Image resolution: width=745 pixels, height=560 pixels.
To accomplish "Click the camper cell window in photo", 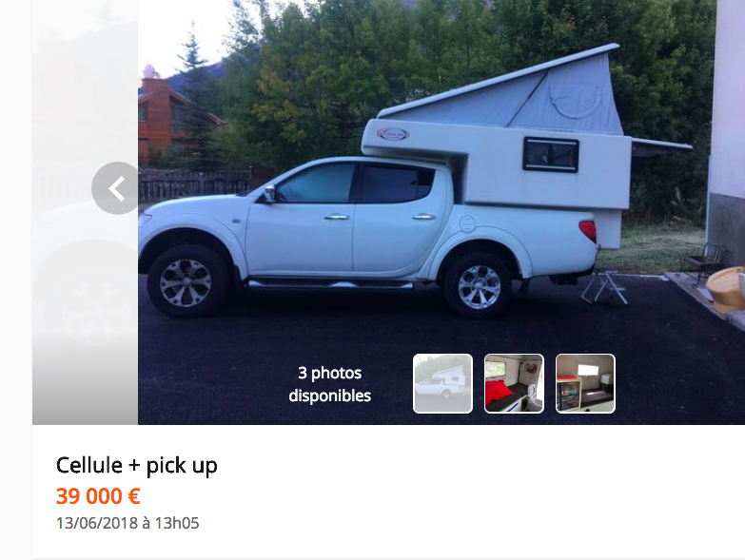I will pyautogui.click(x=551, y=154).
